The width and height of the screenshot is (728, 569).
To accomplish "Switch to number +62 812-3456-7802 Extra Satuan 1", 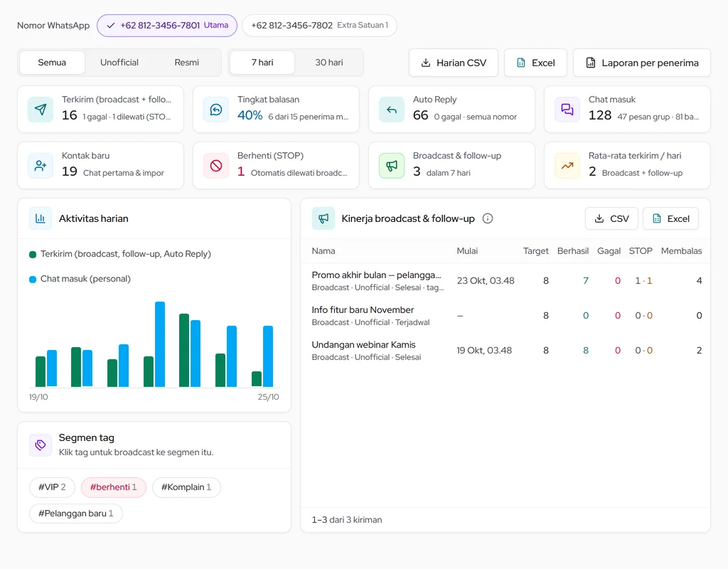I will (x=319, y=25).
